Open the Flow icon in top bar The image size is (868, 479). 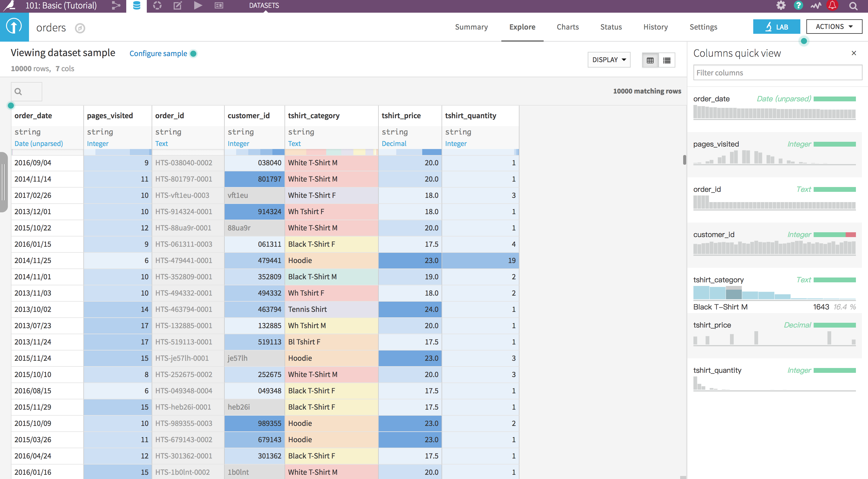point(116,5)
